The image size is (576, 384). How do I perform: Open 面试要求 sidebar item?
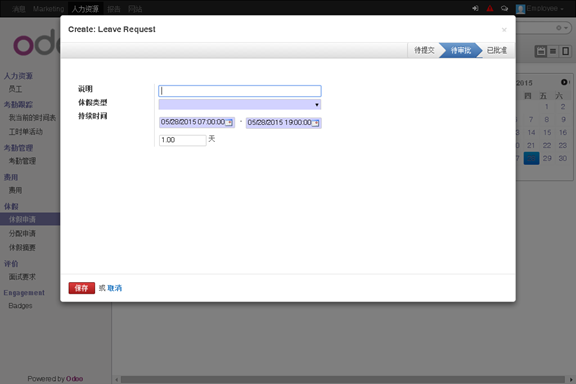click(22, 277)
